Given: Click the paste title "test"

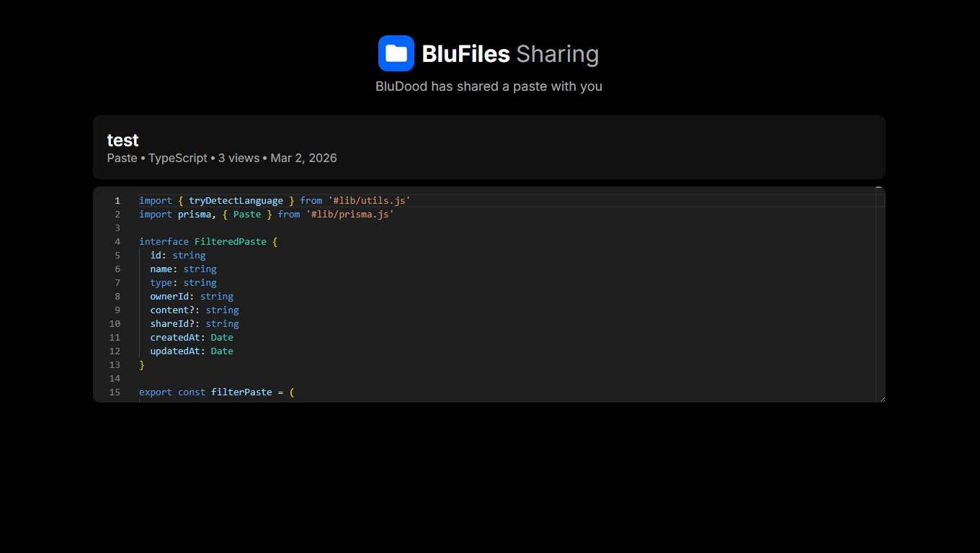Looking at the screenshot, I should click(x=122, y=140).
